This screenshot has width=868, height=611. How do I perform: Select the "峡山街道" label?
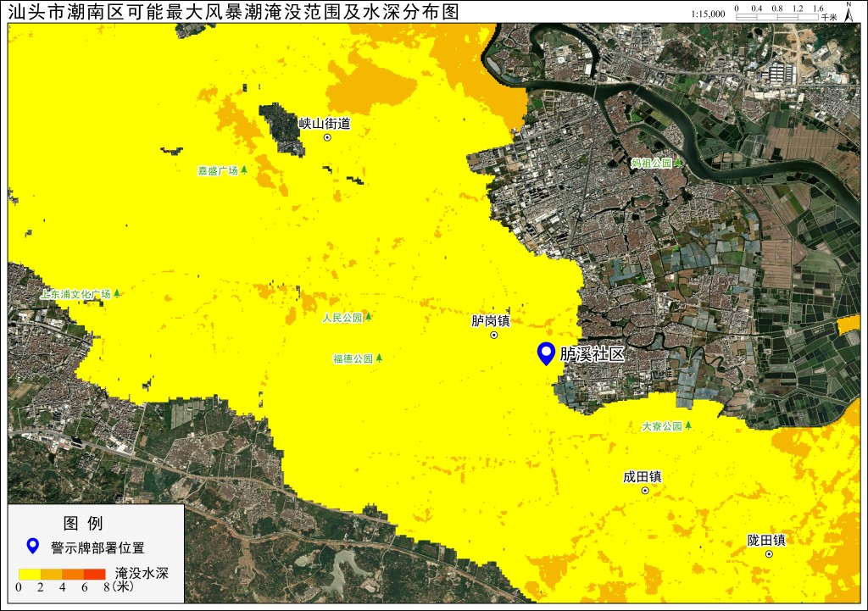click(x=325, y=124)
